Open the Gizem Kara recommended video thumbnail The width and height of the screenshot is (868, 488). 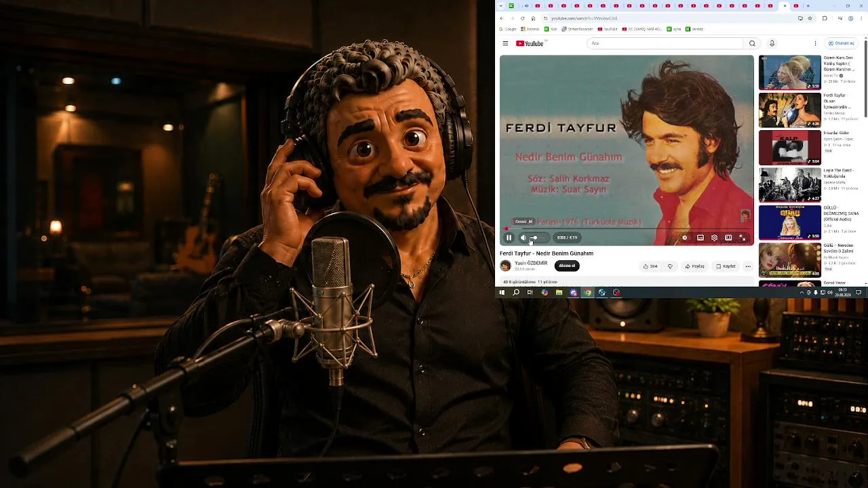789,73
